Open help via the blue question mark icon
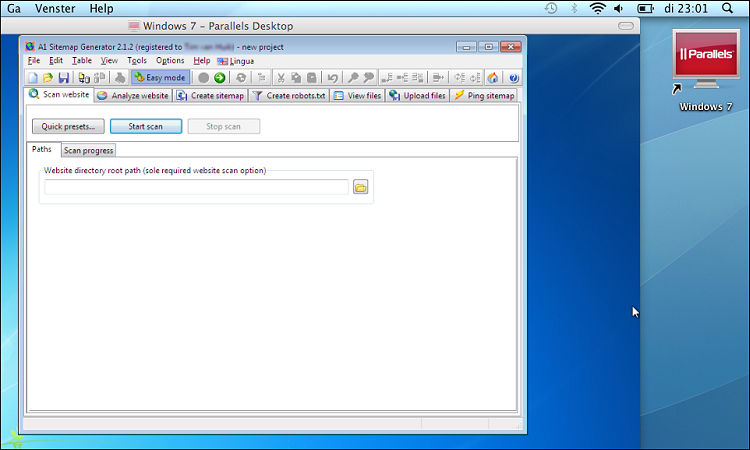This screenshot has height=450, width=750. point(514,77)
